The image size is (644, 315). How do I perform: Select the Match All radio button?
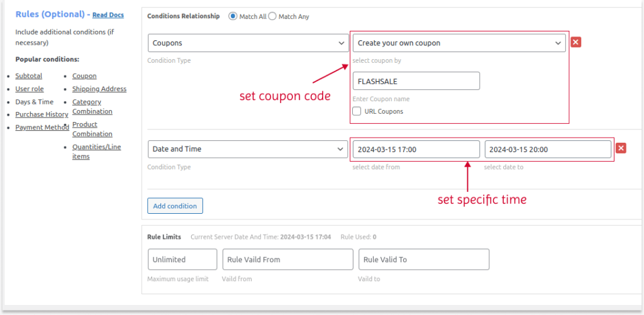click(233, 16)
